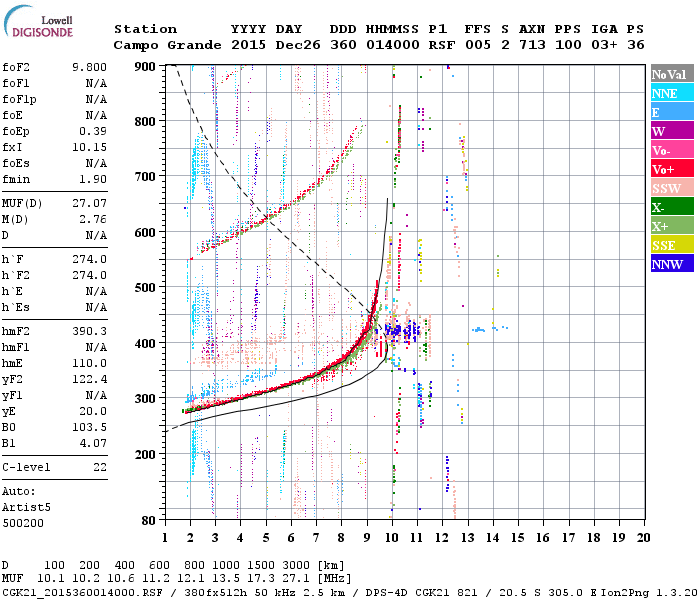The image size is (700, 600).
Task: Select the Vo- pink legend swatch
Action: (x=672, y=150)
